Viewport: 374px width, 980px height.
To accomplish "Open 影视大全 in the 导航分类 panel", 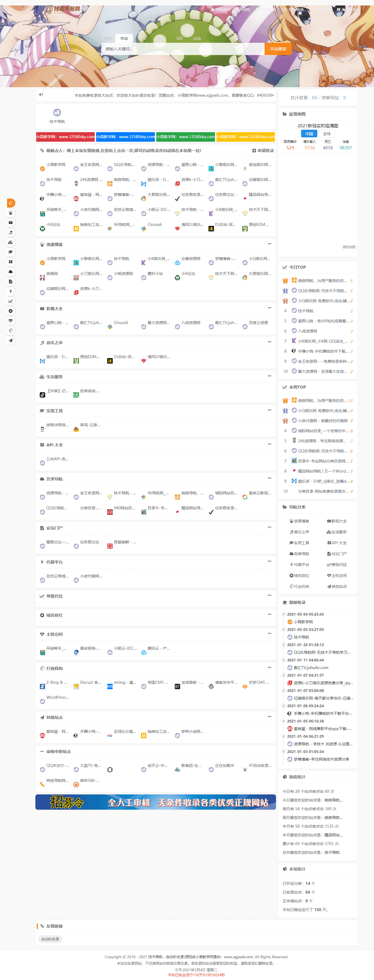I will (x=337, y=521).
